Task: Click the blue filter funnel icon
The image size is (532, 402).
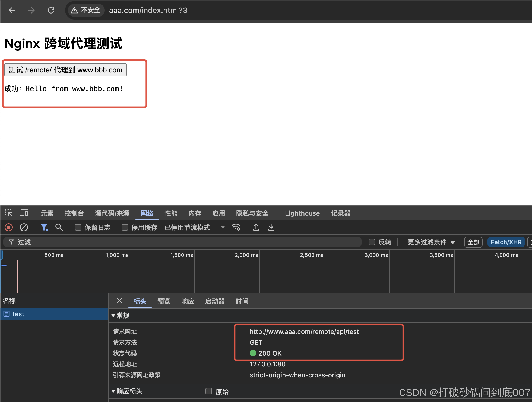Action: click(x=44, y=227)
